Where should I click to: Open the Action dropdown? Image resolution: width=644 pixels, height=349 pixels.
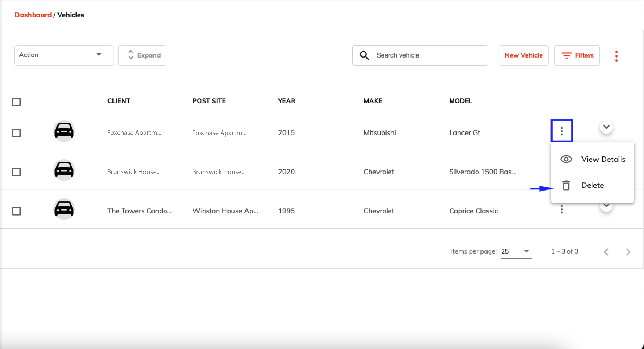(x=64, y=55)
